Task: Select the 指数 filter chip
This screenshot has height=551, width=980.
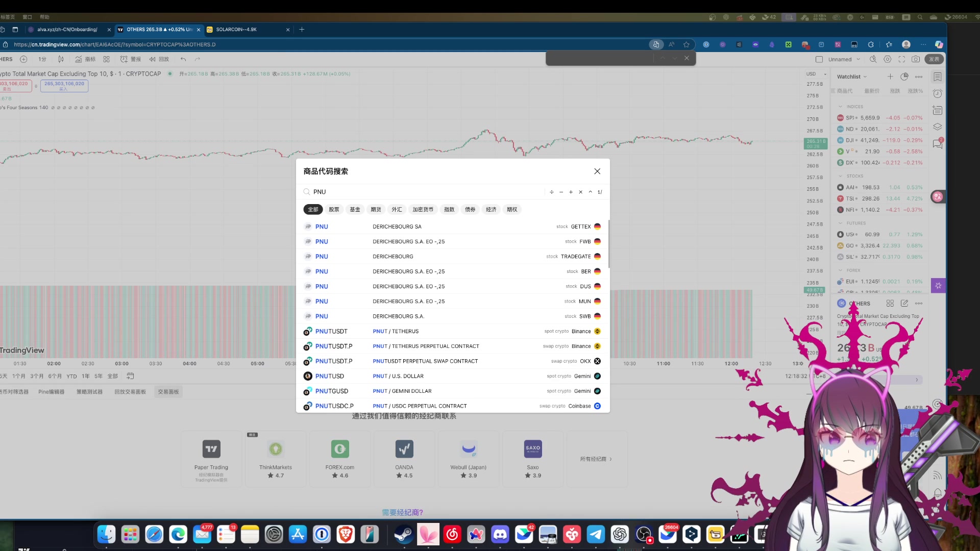Action: coord(449,210)
